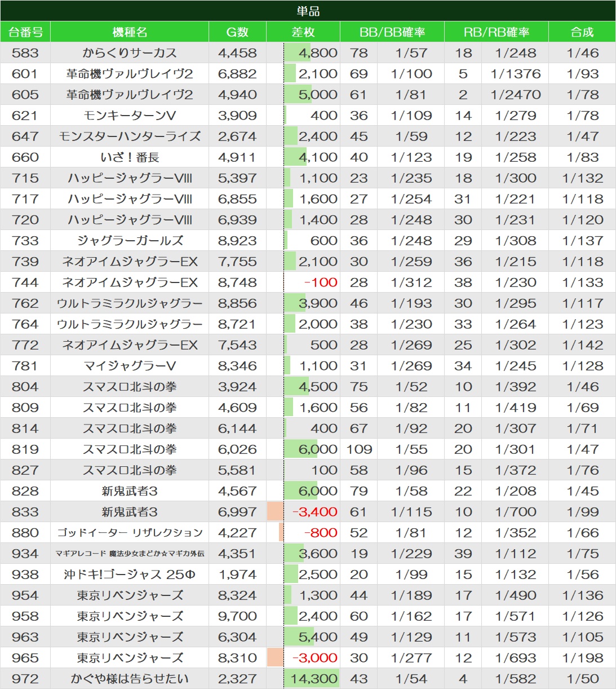Image resolution: width=616 pixels, height=689 pixels.
Task: Click the RB/RB確率 column header
Action: point(497,32)
